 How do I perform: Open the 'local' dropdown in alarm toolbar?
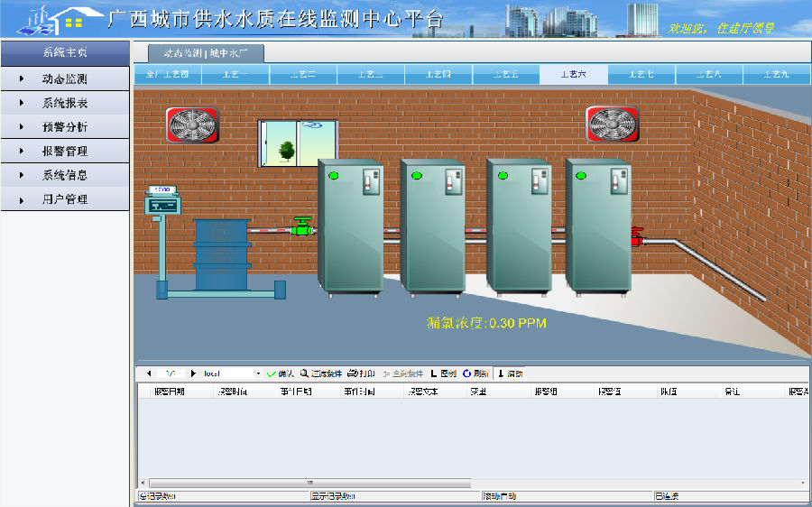pyautogui.click(x=258, y=373)
